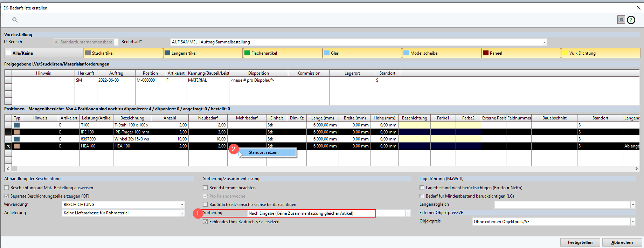Expand the Sortierung dropdown arrow
This screenshot has width=644, height=248.
point(408,213)
